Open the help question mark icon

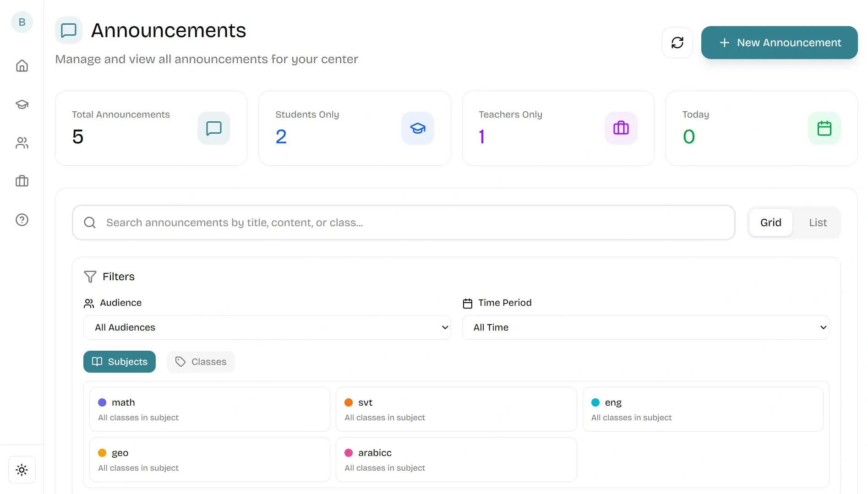[x=22, y=220]
